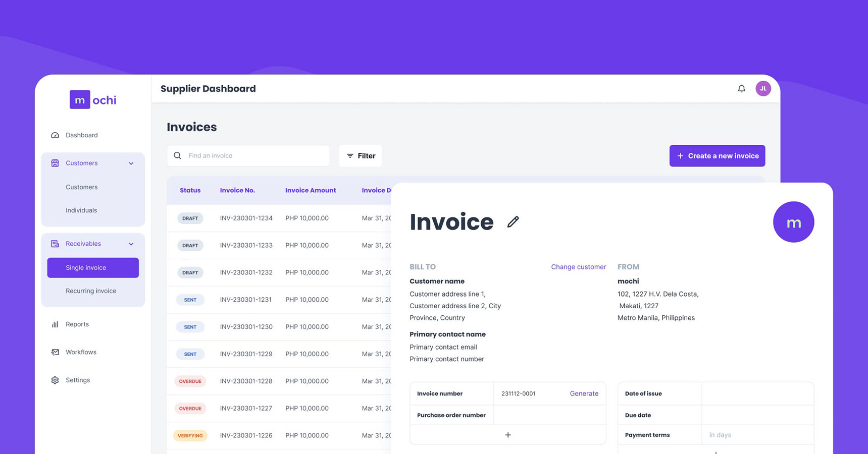Open the Workflows menu item

[x=81, y=352]
